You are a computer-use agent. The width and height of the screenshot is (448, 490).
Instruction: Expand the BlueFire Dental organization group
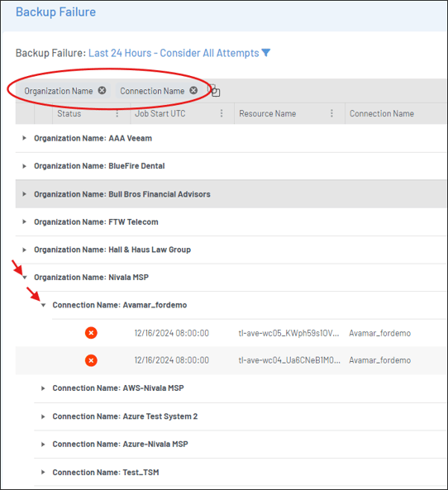pos(25,166)
